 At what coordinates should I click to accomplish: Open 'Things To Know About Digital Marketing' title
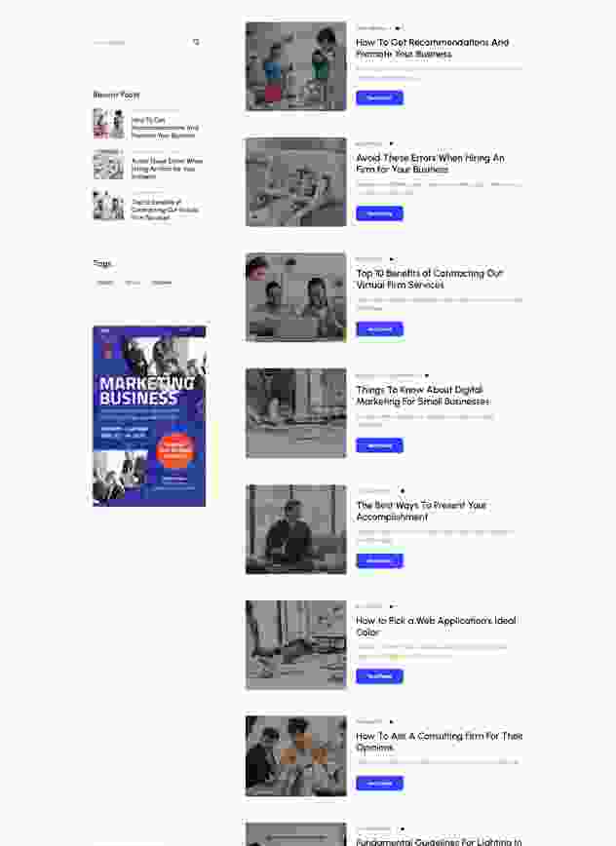(x=423, y=395)
